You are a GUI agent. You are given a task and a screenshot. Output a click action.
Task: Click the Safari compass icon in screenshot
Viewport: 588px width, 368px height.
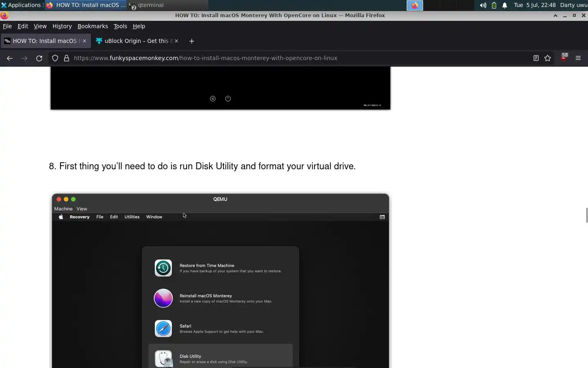(163, 329)
